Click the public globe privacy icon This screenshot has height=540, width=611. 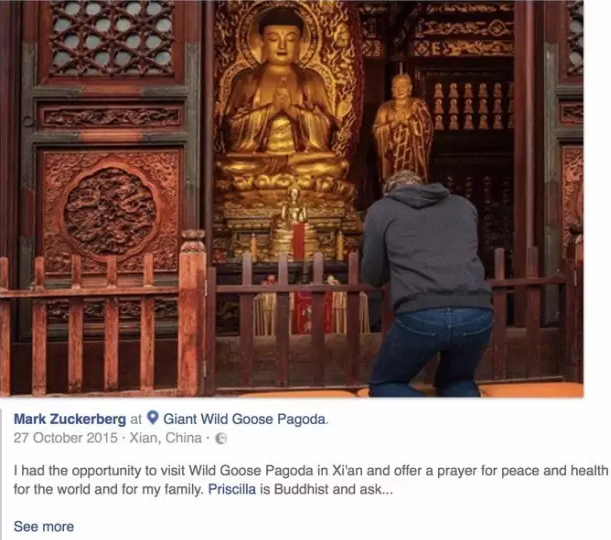click(x=221, y=438)
